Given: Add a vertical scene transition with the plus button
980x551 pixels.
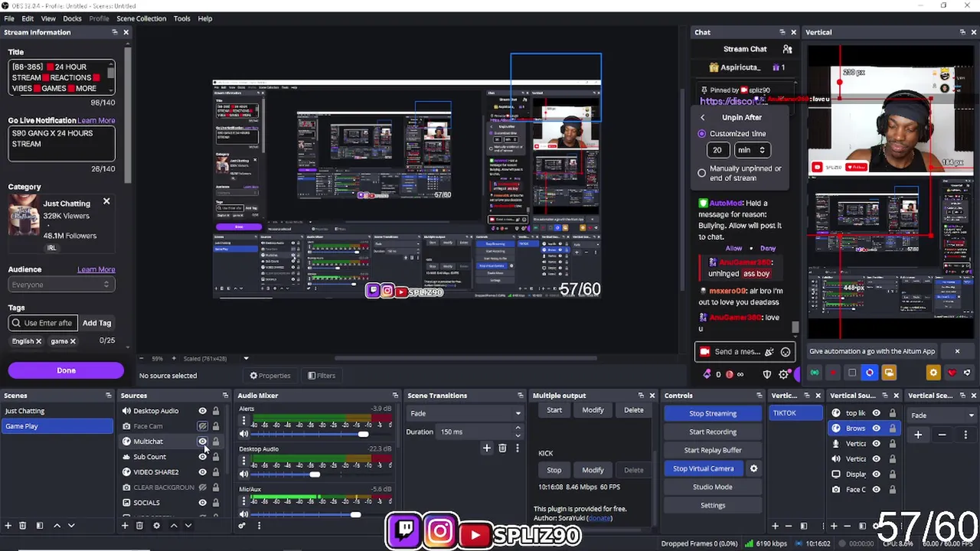Looking at the screenshot, I should 918,435.
